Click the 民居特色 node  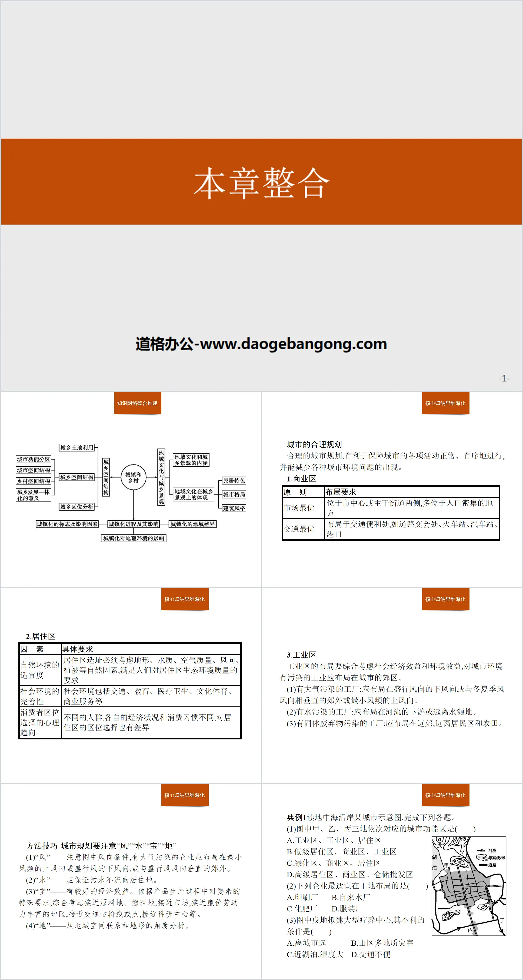tap(234, 480)
